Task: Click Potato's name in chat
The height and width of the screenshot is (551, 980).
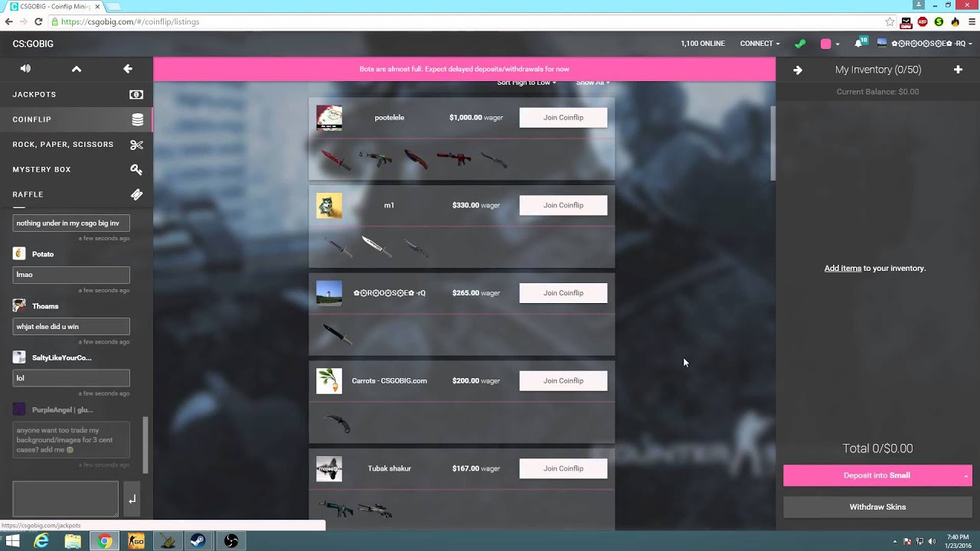Action: coord(43,254)
